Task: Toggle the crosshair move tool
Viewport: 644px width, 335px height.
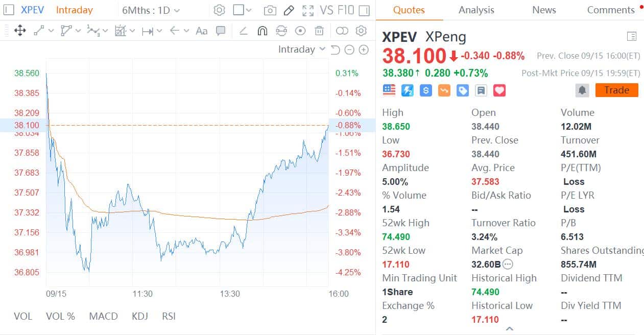Action: point(20,31)
